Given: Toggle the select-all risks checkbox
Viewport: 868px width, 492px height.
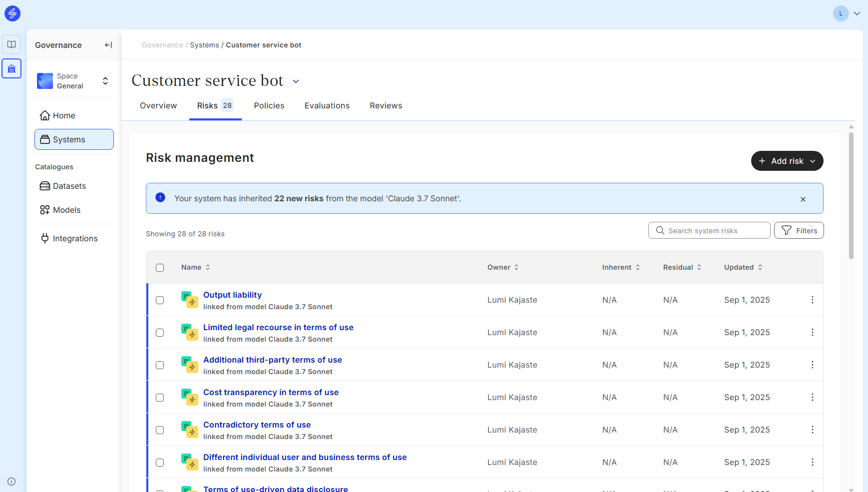Looking at the screenshot, I should [x=160, y=268].
